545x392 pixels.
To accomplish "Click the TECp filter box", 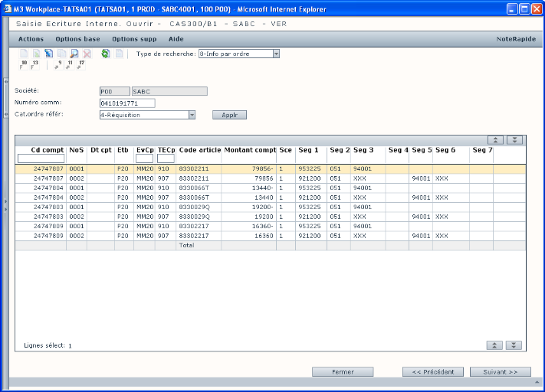I will click(166, 158).
